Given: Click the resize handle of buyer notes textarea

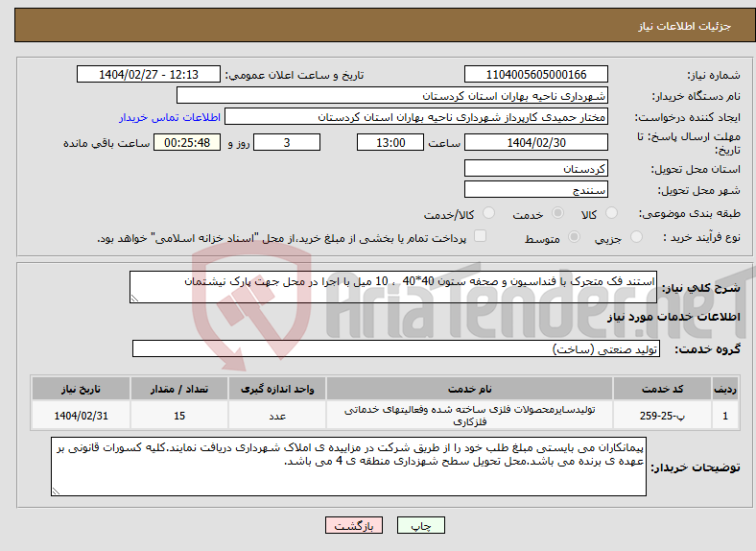Looking at the screenshot, I should pyautogui.click(x=56, y=491).
